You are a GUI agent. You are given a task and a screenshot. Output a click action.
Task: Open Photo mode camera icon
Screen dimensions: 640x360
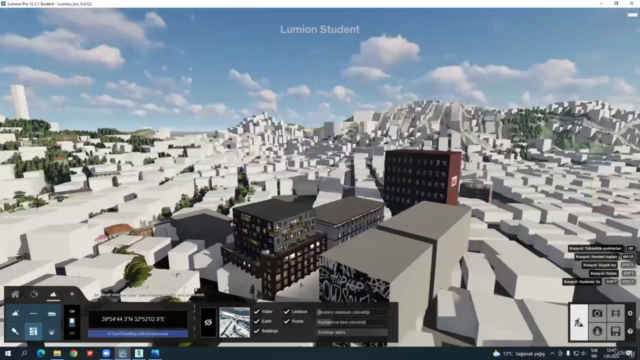coord(597,313)
